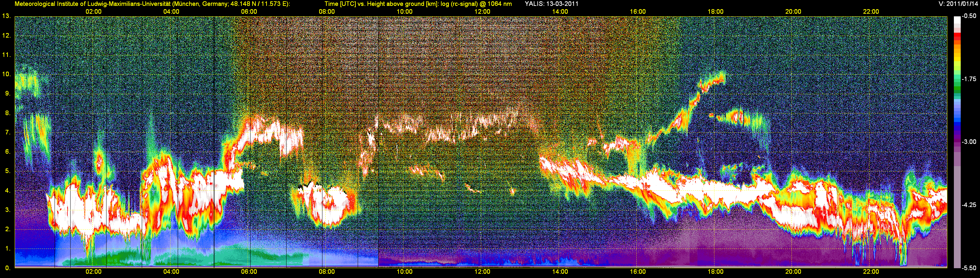This screenshot has width=980, height=278.
Task: Click the 02:00 label on the lower time axis
Action: (93, 271)
